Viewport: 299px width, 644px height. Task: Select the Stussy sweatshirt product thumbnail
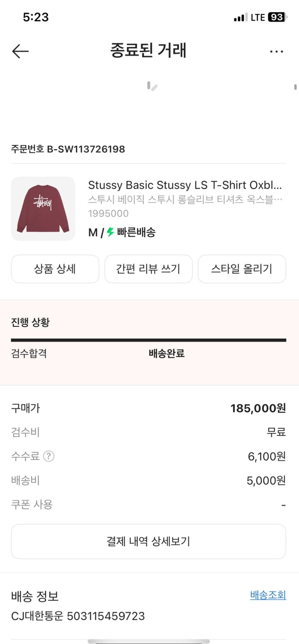coord(42,209)
